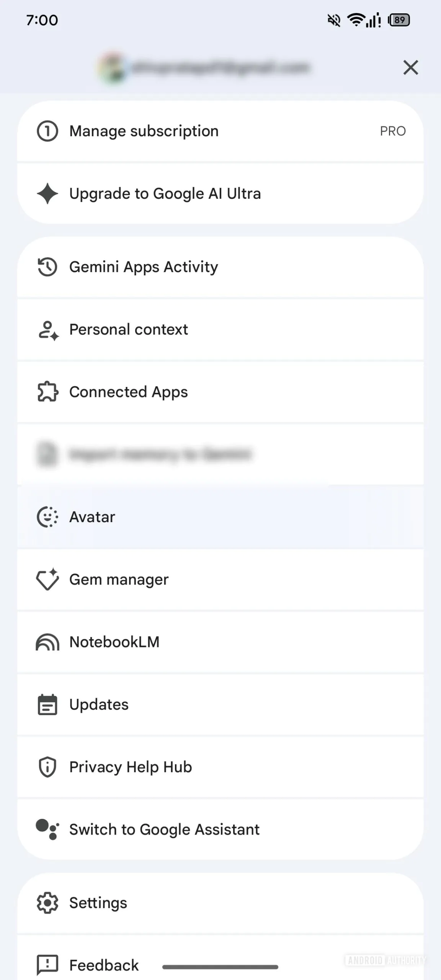Close the account menu with X
Image resolution: width=441 pixels, height=980 pixels.
coord(410,67)
